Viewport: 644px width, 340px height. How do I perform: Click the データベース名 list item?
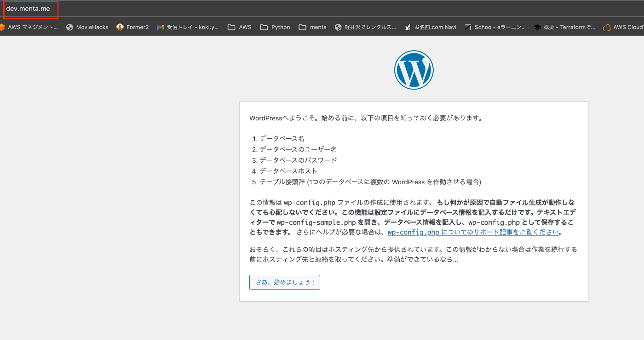point(282,138)
